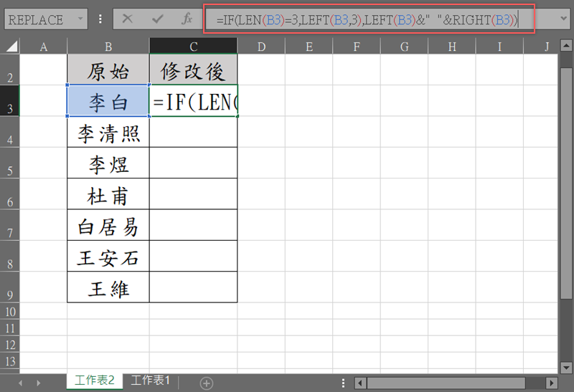This screenshot has width=574, height=392.
Task: Select row 3 header
Action: [10, 100]
